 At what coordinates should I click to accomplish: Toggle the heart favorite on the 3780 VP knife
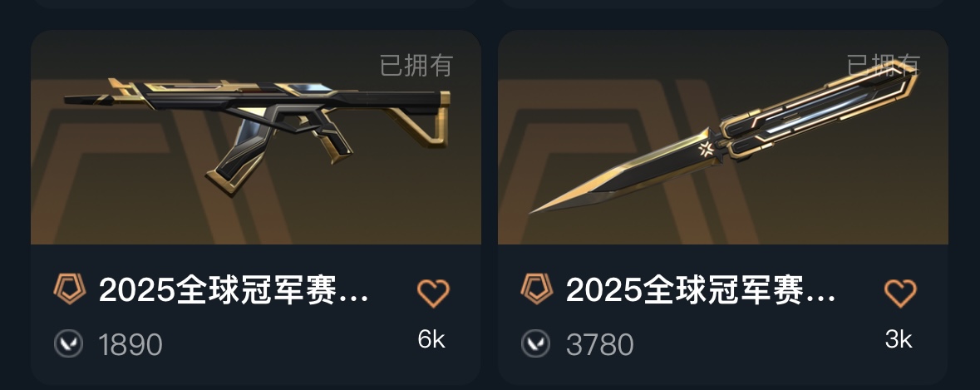coord(901,294)
